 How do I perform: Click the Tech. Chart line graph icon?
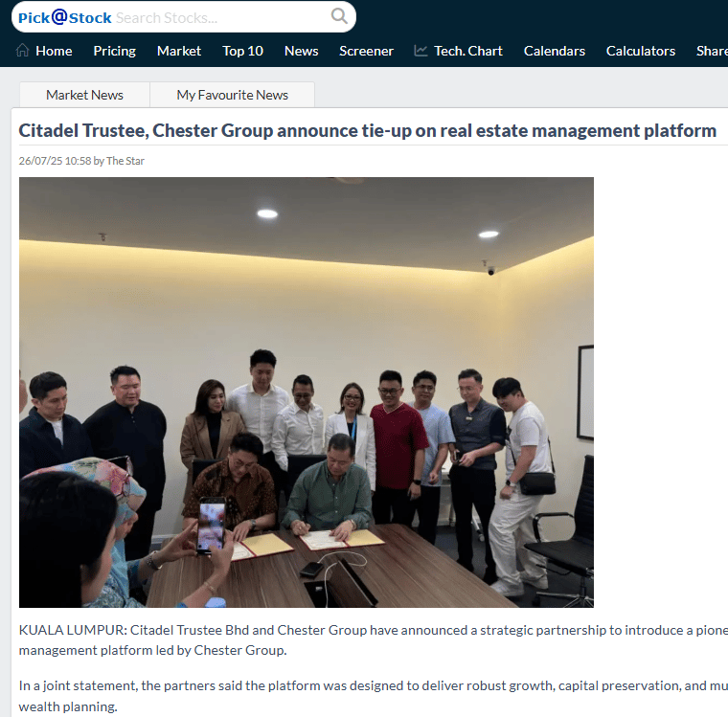[x=421, y=51]
